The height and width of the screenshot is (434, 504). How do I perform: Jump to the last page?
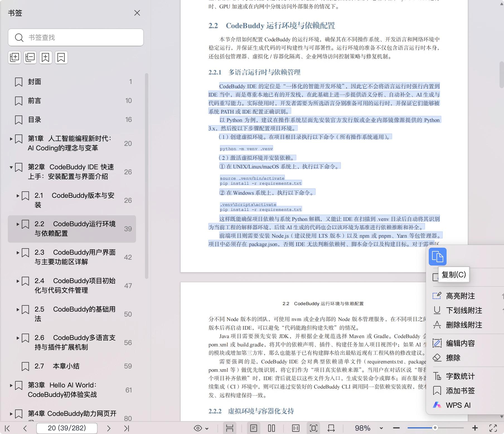tap(127, 428)
